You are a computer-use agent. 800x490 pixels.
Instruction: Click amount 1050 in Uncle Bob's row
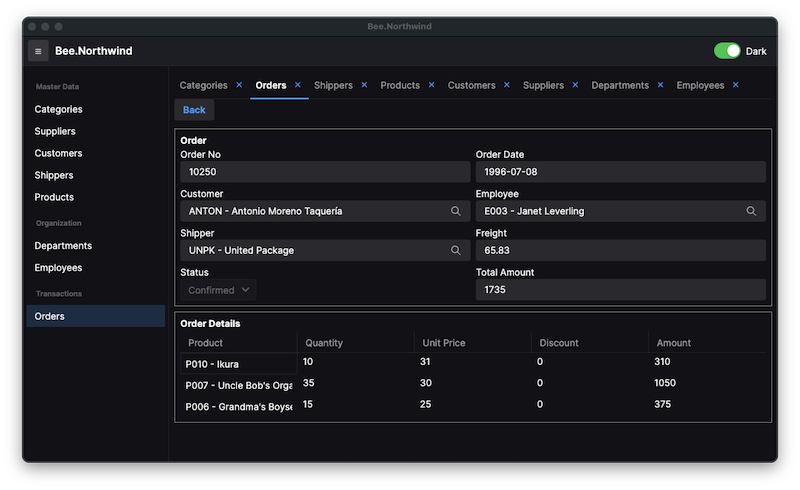point(665,383)
